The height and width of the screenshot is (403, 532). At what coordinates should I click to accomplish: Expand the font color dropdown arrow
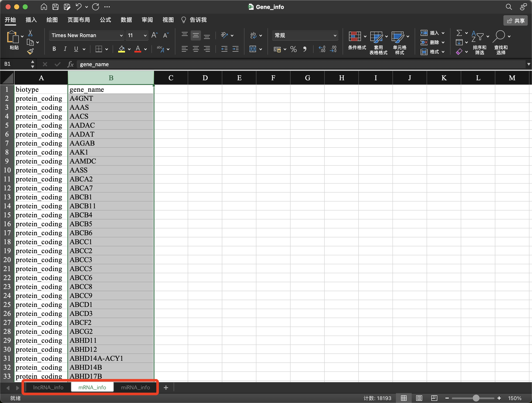145,49
